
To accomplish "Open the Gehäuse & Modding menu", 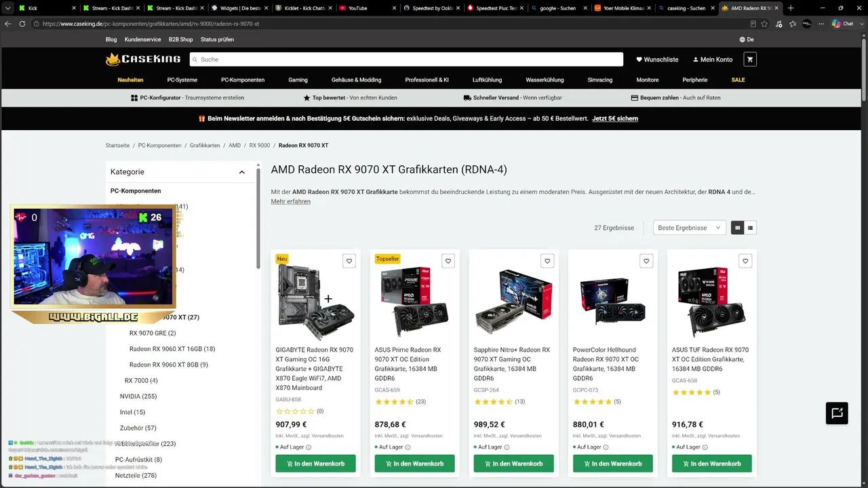I will point(357,80).
